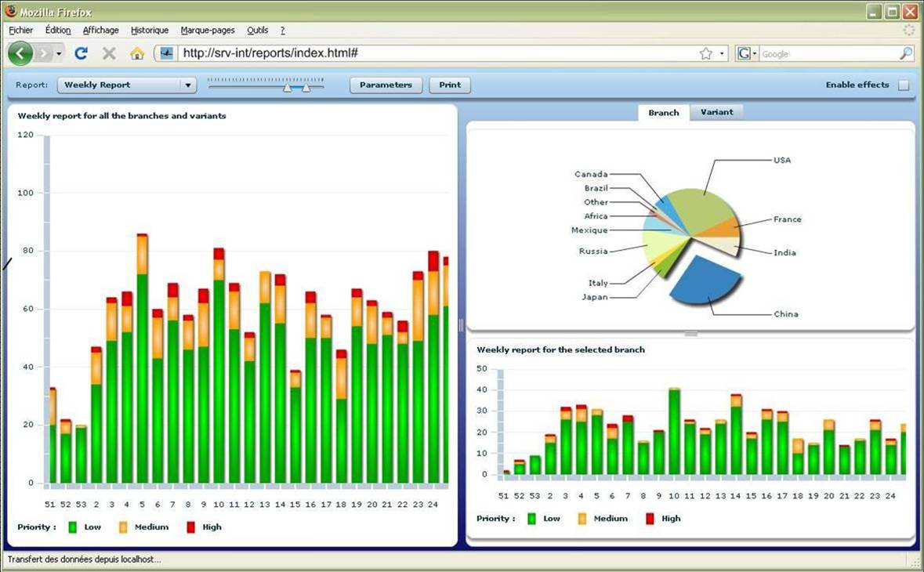This screenshot has width=924, height=572.
Task: Enable the effects checkbox
Action: click(904, 85)
